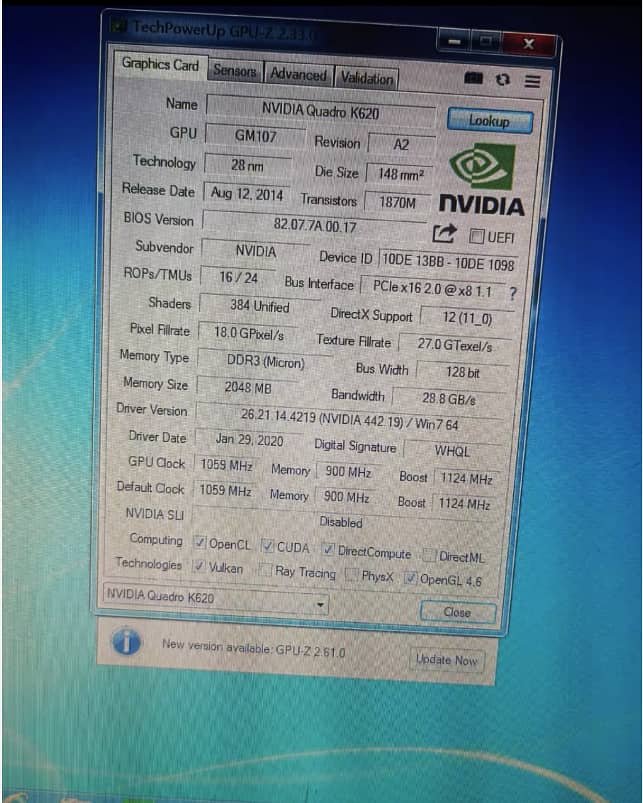Viewport: 643px width, 803px height.
Task: Click the Driver Version 26.21.14.4219 field
Action: click(x=349, y=420)
